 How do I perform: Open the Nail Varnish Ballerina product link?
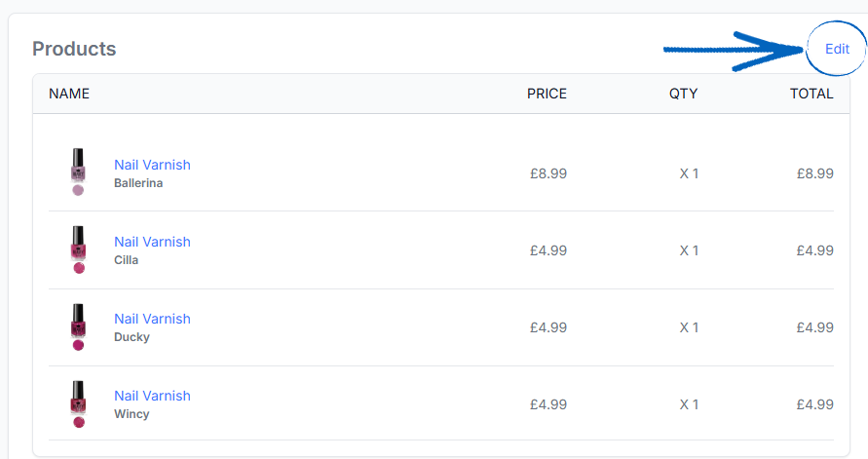(x=152, y=165)
